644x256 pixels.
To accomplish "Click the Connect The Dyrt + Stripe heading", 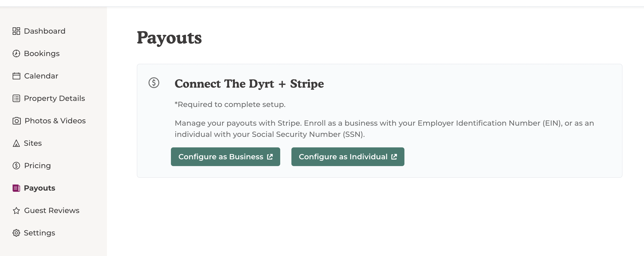I will (249, 83).
